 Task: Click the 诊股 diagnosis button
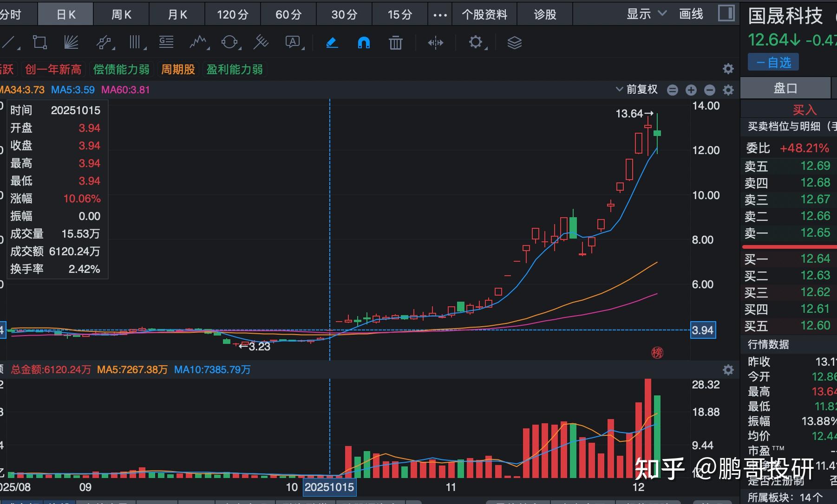(544, 14)
